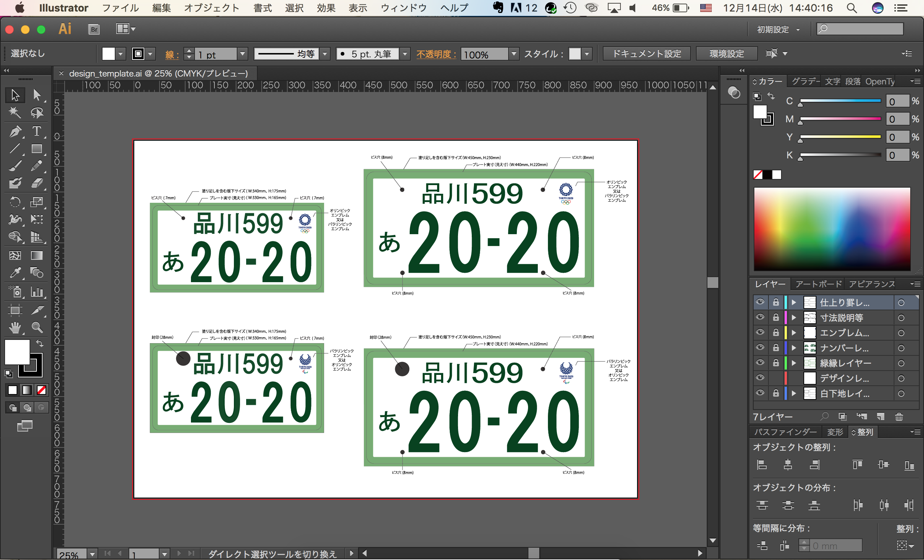Open the opacity 100% dropdown
The width and height of the screenshot is (924, 560).
514,54
